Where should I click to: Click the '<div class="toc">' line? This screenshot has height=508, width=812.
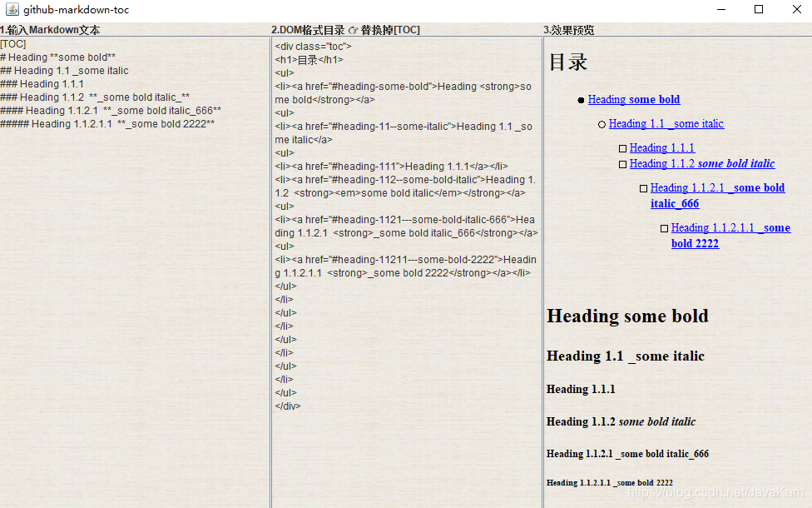pos(314,46)
